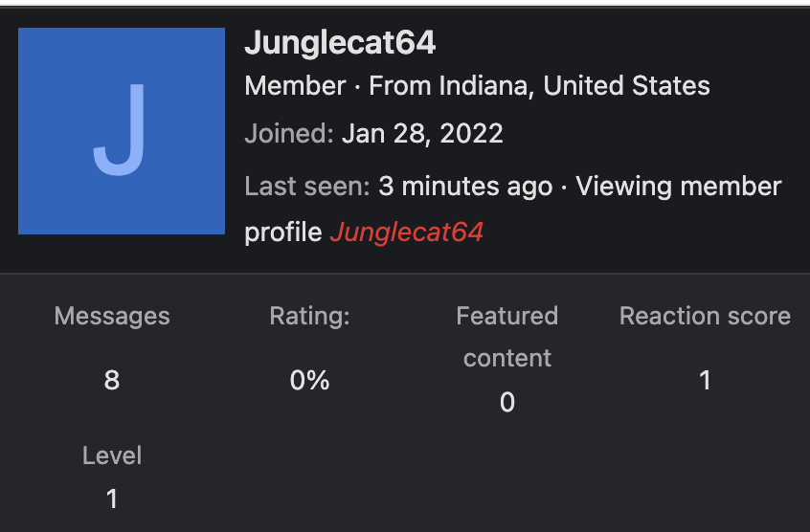Click the Reaction score label
The width and height of the screenshot is (810, 532).
click(x=705, y=316)
